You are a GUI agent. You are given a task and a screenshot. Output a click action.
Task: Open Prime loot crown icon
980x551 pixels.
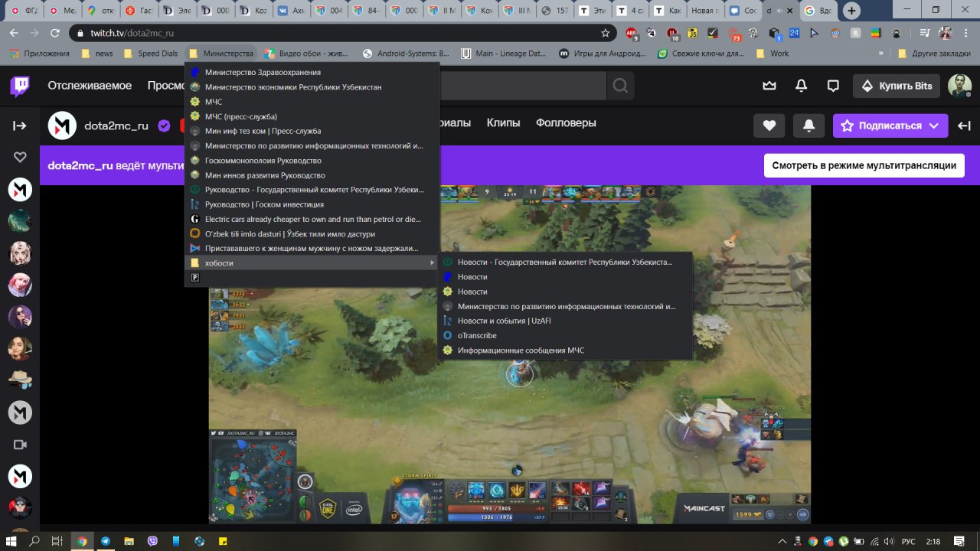(769, 86)
